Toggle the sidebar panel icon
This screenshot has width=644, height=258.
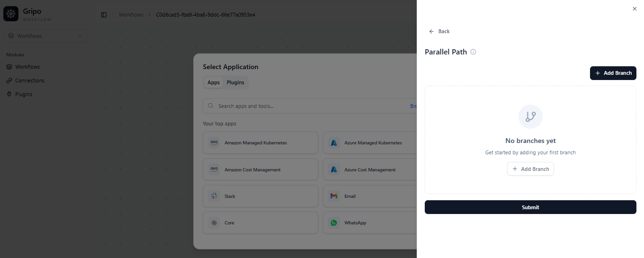pos(104,15)
